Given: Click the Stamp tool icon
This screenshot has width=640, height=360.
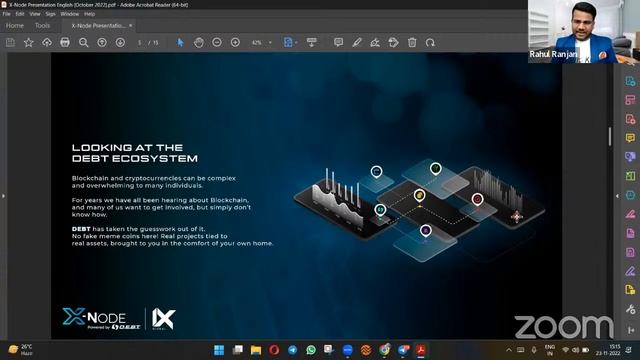Looking at the screenshot, I should click(393, 42).
